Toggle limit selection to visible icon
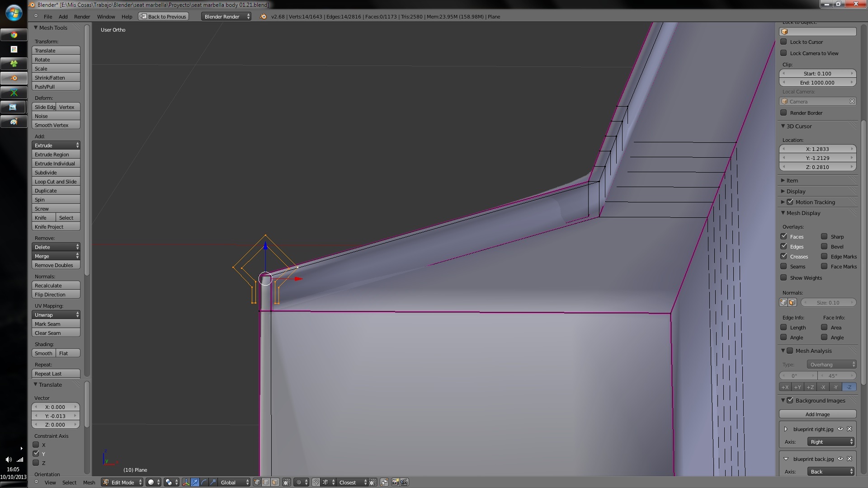 (x=286, y=482)
